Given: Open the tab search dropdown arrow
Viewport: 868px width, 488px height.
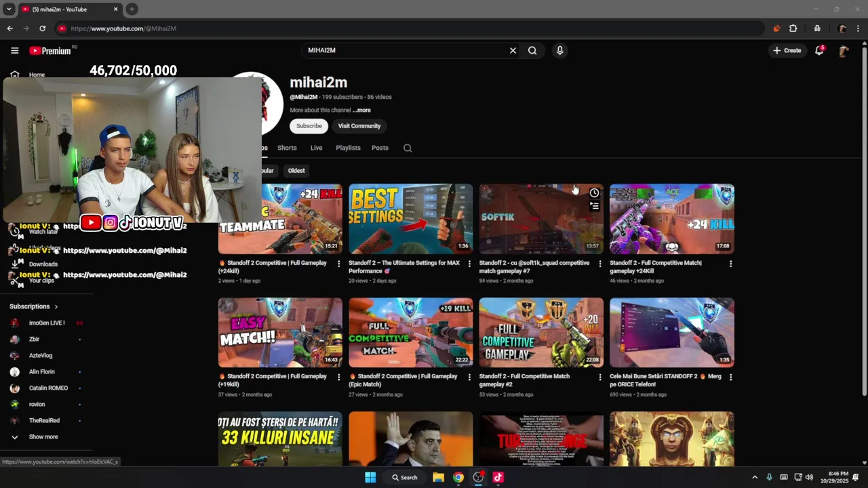Looking at the screenshot, I should [x=9, y=9].
